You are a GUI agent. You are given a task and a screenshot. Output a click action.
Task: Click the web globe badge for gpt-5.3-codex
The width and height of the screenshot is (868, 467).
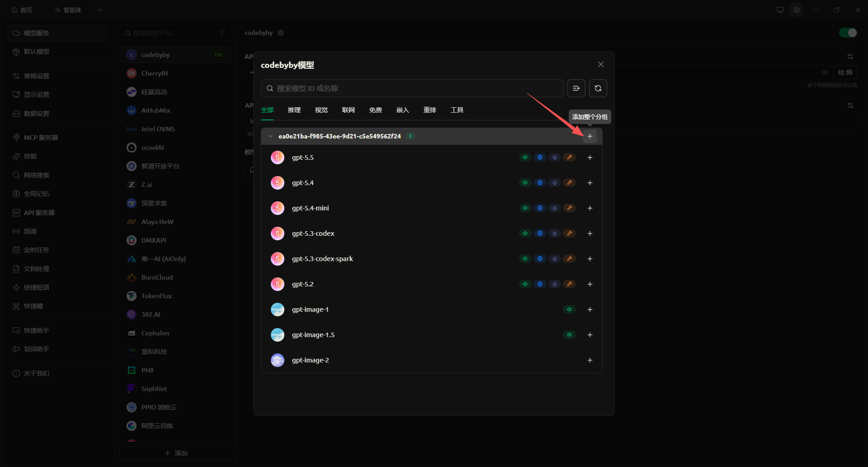[x=540, y=233]
